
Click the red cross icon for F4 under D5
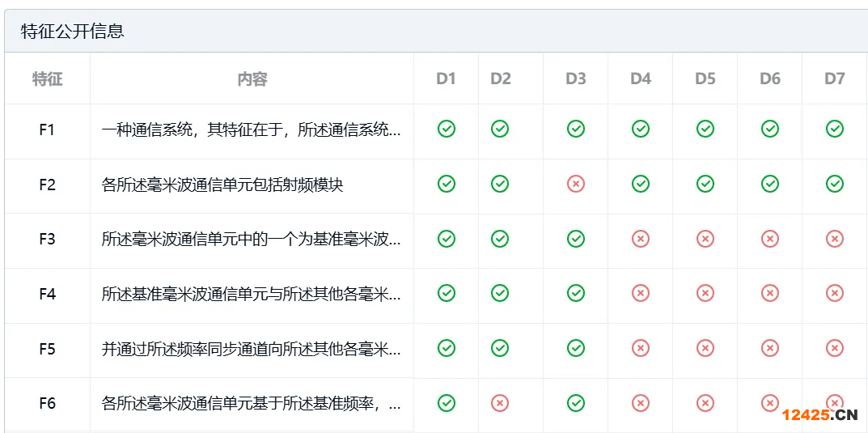[x=705, y=293]
